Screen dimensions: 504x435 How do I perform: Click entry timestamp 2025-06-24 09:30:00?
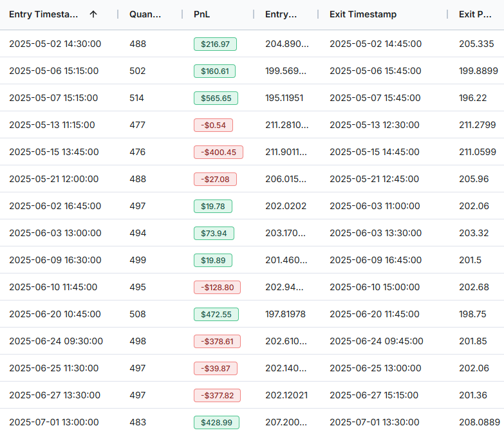click(x=56, y=340)
